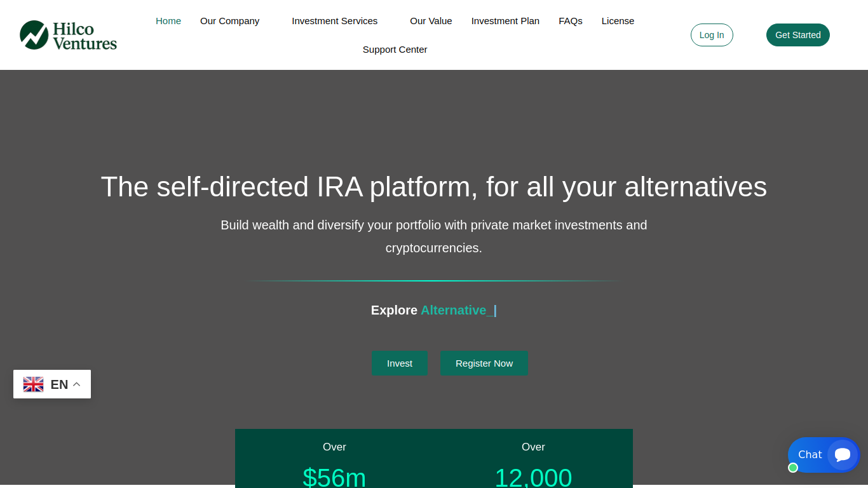This screenshot has height=488, width=868.
Task: Click the Get Started button
Action: [798, 35]
